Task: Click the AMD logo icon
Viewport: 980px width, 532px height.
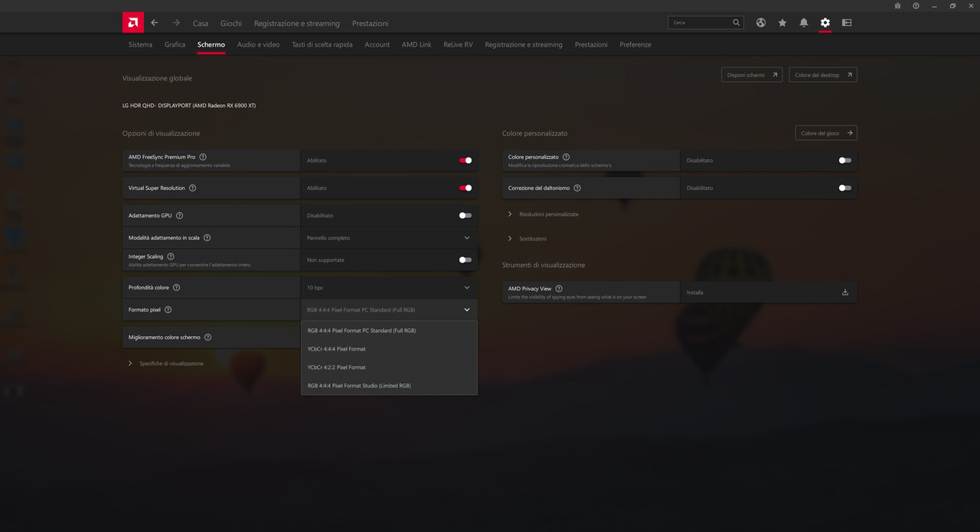Action: pyautogui.click(x=132, y=22)
